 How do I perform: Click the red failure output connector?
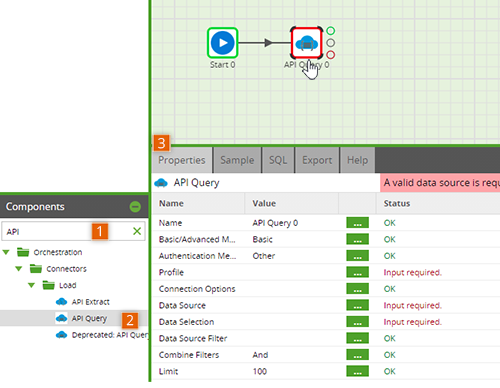330,55
